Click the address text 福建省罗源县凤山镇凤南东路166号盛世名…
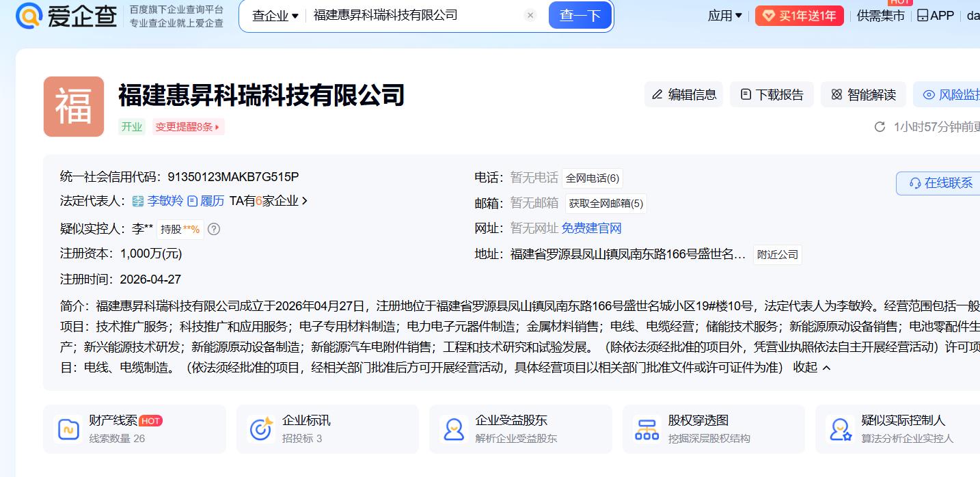This screenshot has width=980, height=477. 628,254
